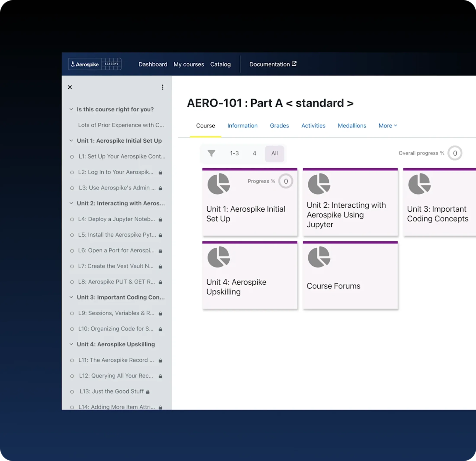Click the Aerospike Academy logo
The image size is (476, 461).
click(94, 64)
